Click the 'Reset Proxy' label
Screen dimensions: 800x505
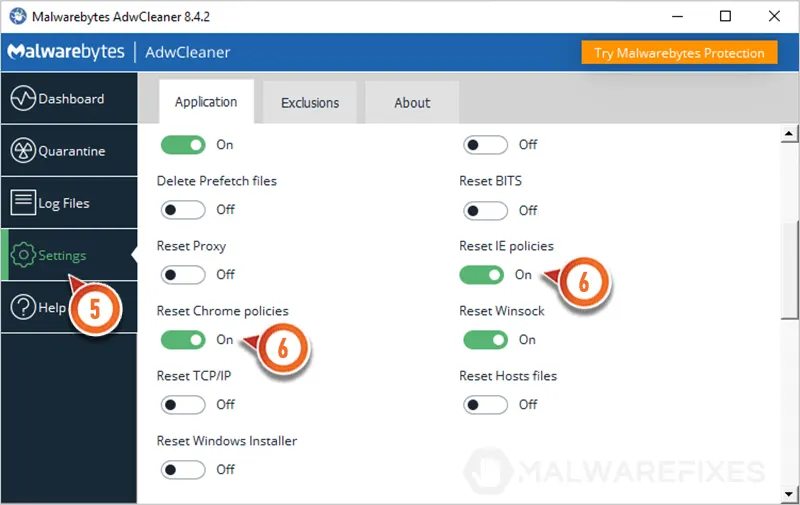[191, 246]
